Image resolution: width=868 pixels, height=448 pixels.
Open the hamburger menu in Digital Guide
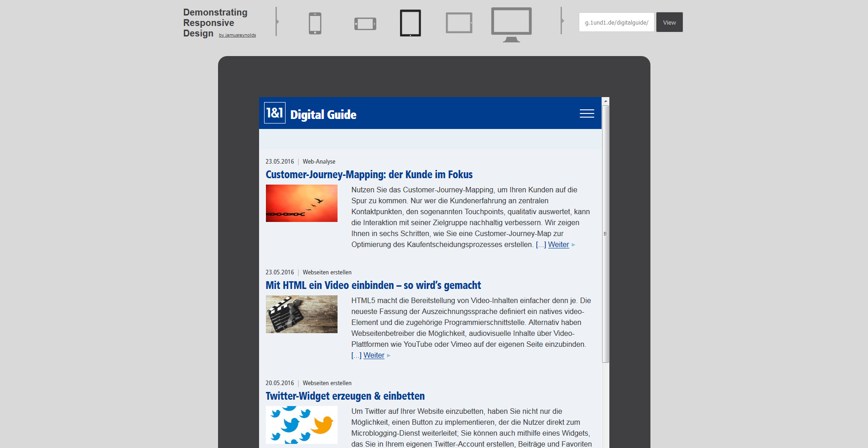coord(587,113)
